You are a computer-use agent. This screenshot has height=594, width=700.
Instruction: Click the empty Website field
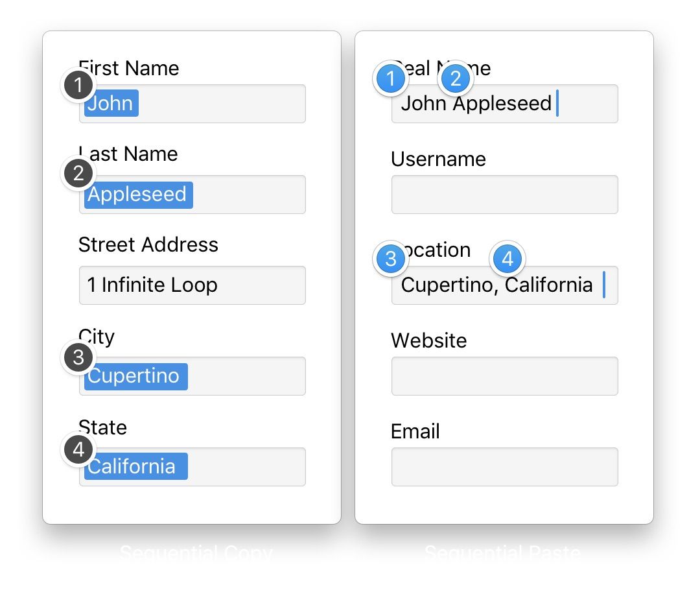pyautogui.click(x=504, y=376)
